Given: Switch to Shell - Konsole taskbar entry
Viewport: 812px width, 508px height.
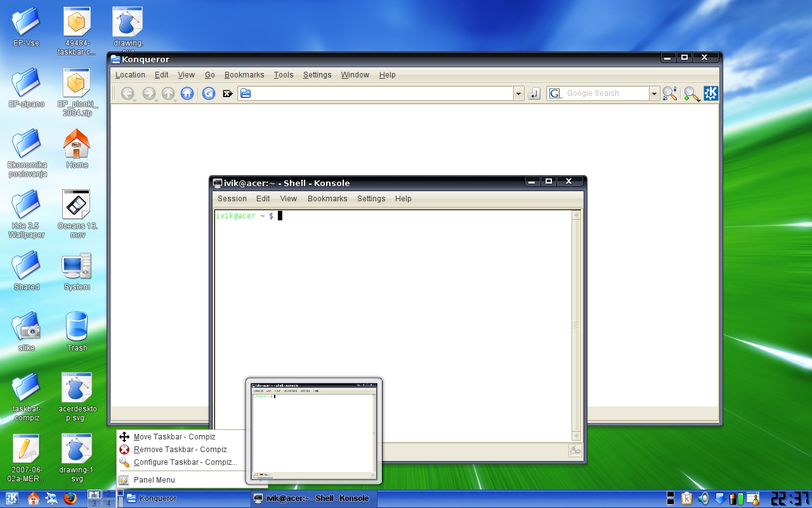Looking at the screenshot, I should click(x=313, y=498).
